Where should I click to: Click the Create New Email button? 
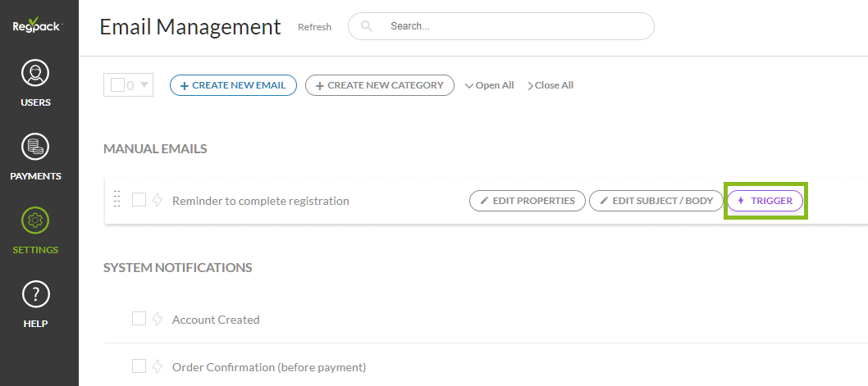pyautogui.click(x=233, y=85)
